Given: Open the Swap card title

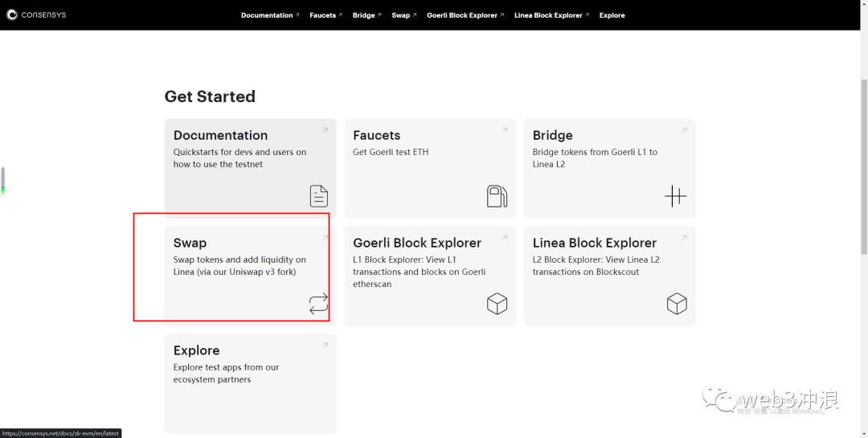Looking at the screenshot, I should coord(190,243).
